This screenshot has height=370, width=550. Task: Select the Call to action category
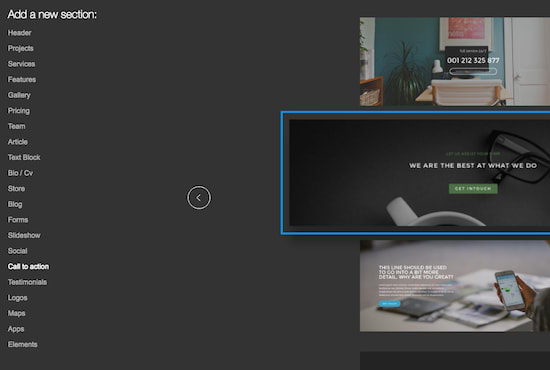coord(28,267)
